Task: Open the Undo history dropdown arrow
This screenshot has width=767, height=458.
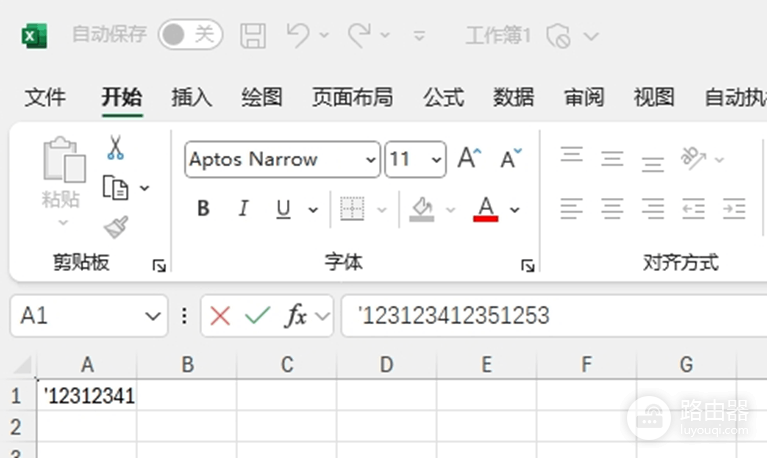Action: (x=324, y=35)
